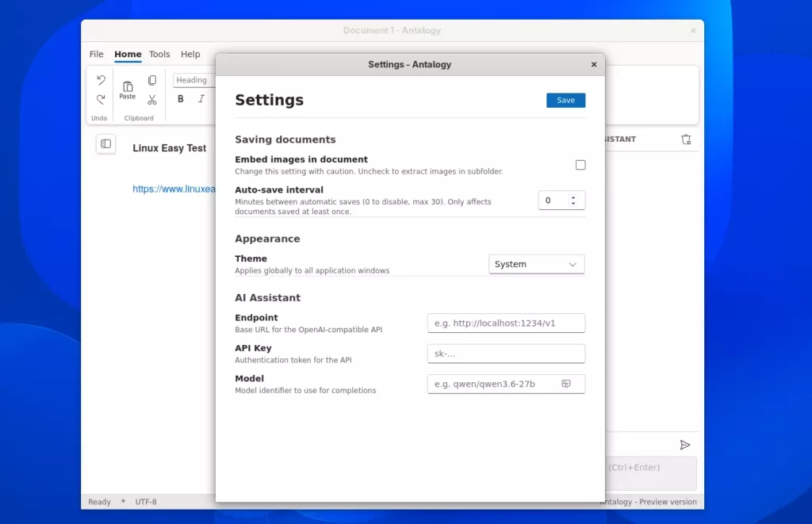
Task: Focus the API Key input field
Action: tap(506, 354)
